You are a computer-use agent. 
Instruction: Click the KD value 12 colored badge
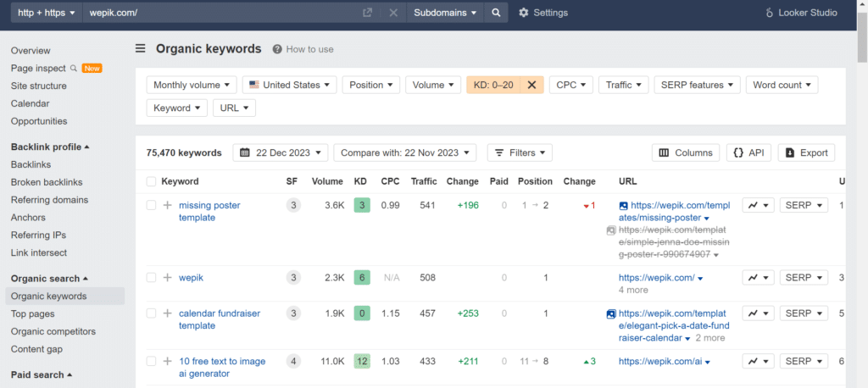coord(362,362)
